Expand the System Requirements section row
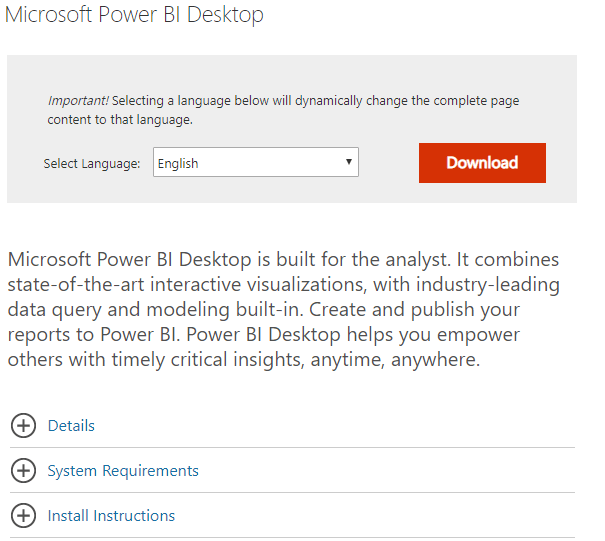 (292, 470)
